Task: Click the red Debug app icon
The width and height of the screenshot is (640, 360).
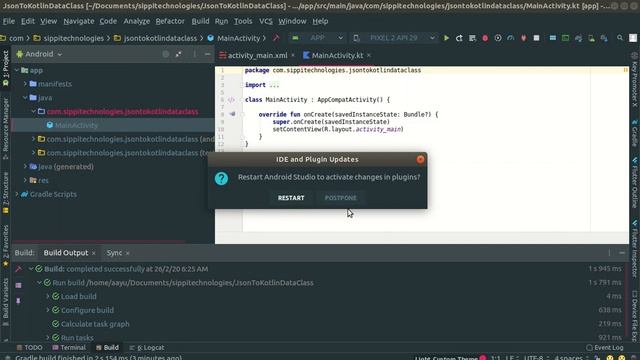Action: pos(485,38)
